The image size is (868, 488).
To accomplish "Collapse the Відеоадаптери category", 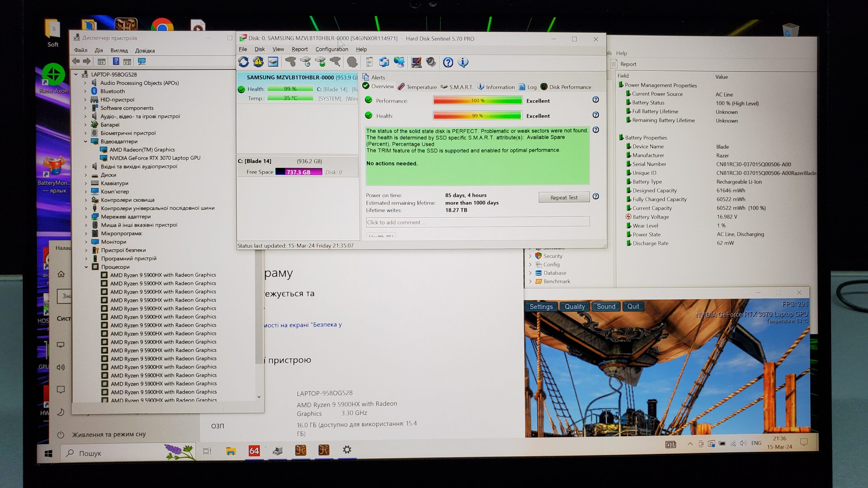I will 85,141.
